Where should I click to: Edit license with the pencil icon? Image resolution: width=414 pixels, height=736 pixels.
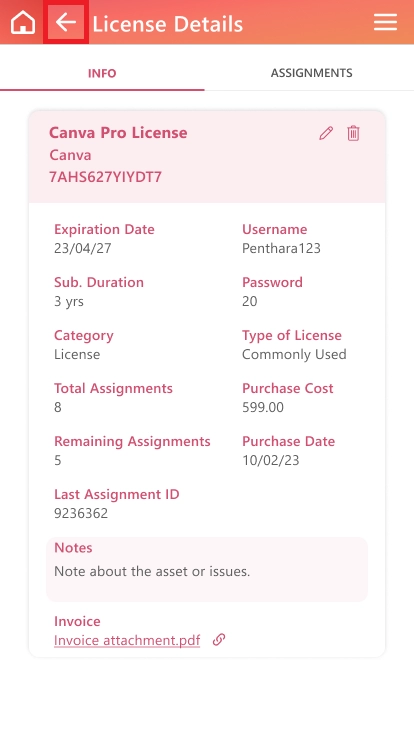coord(326,133)
